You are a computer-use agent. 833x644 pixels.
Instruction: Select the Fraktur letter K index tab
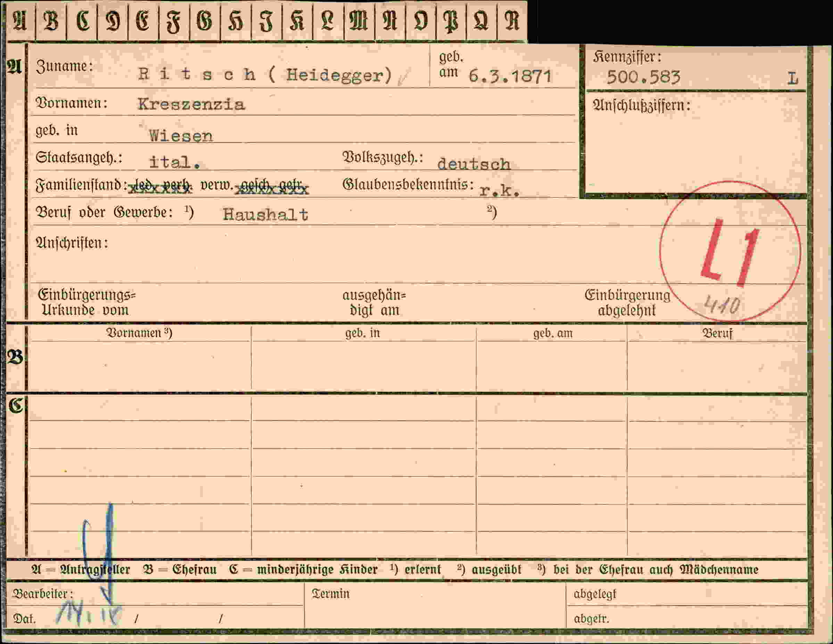point(297,20)
